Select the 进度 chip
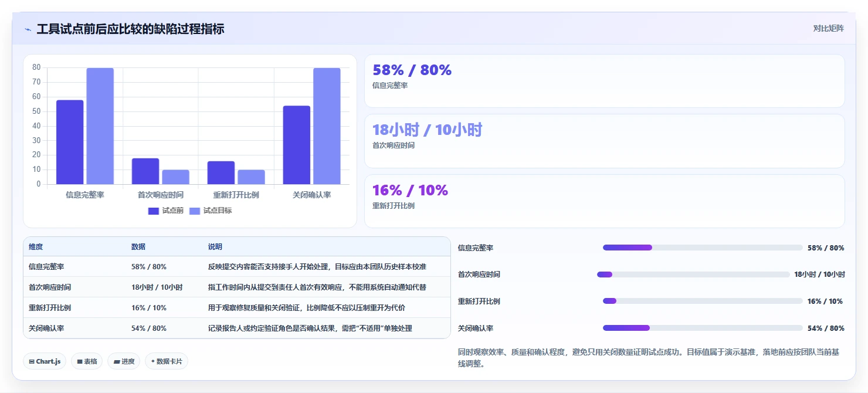 pyautogui.click(x=124, y=361)
